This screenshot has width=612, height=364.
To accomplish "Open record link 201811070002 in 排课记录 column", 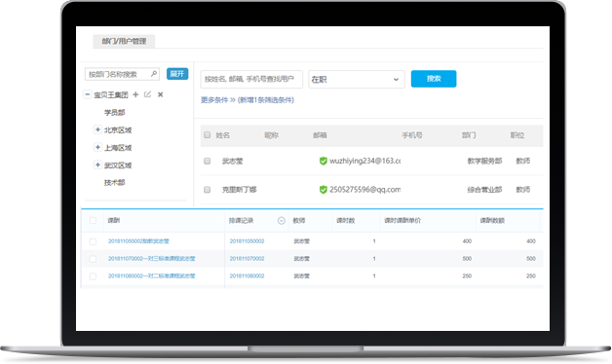I will (248, 258).
